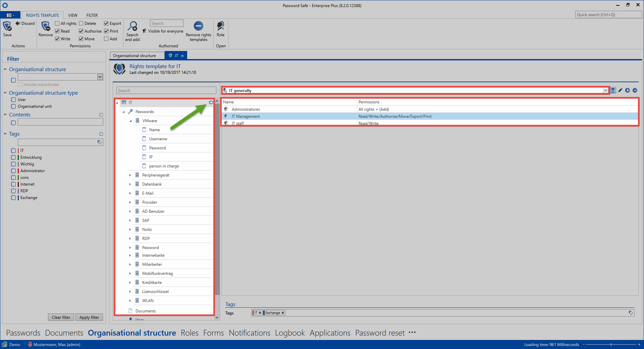Remove the IT tag chip

pyautogui.click(x=260, y=313)
